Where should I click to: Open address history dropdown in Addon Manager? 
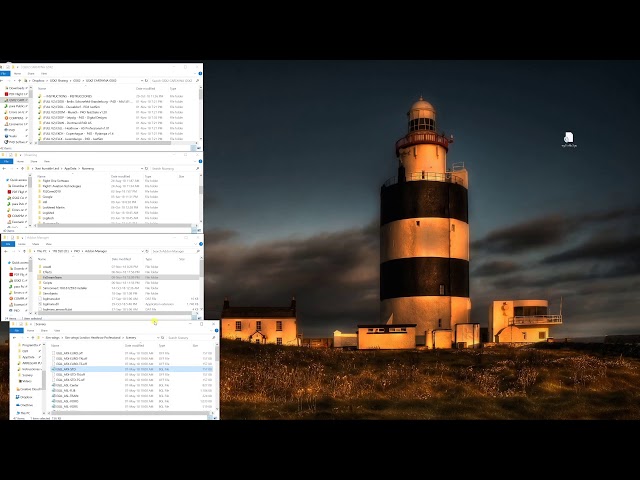[142, 251]
